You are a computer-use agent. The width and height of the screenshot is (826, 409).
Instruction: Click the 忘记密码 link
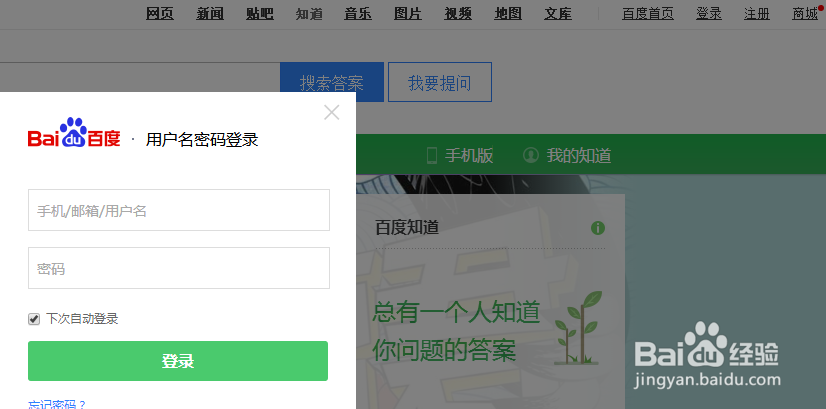pos(57,404)
